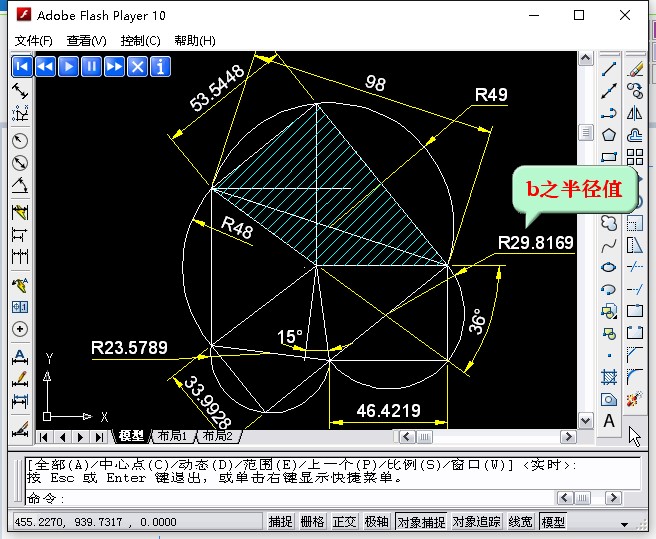Click the rewind playback button
This screenshot has height=539, width=656.
pos(45,67)
